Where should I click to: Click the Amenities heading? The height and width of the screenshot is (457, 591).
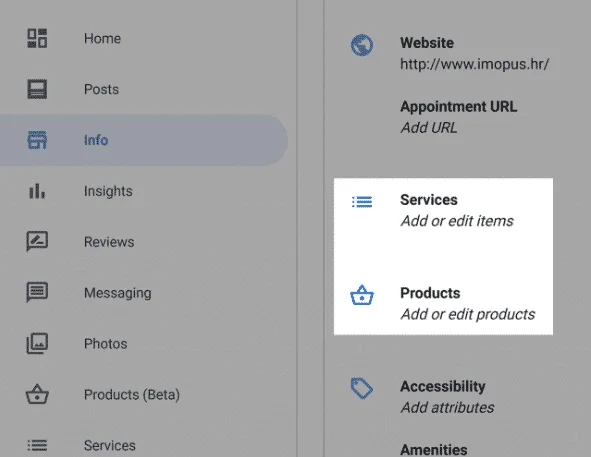point(433,449)
